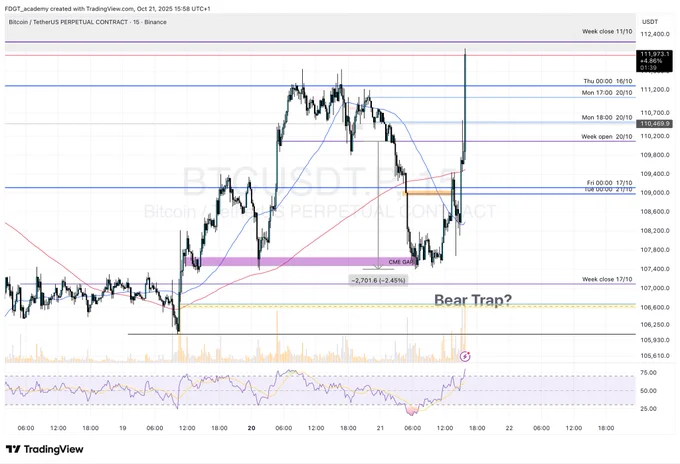Click 110,700.0 on the price axis

coord(655,113)
